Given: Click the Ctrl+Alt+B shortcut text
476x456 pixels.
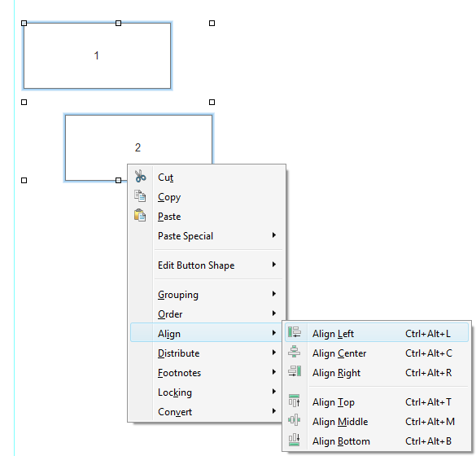Looking at the screenshot, I should pos(428,441).
